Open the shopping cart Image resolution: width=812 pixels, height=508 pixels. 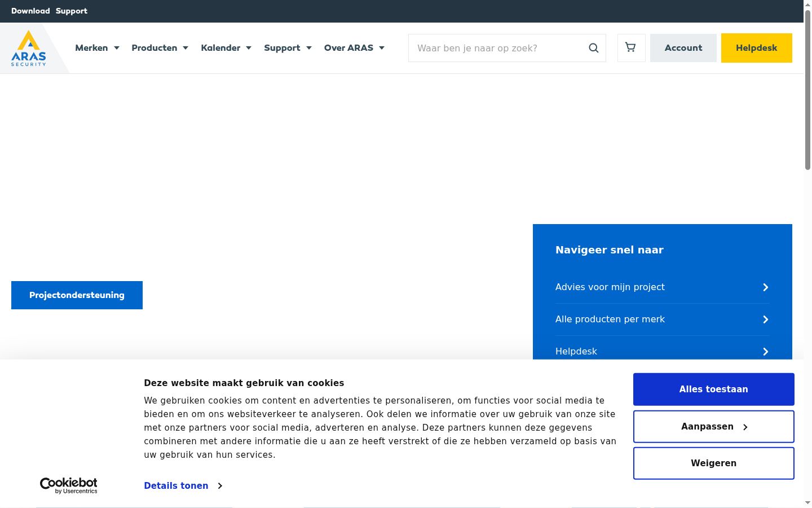pyautogui.click(x=631, y=48)
